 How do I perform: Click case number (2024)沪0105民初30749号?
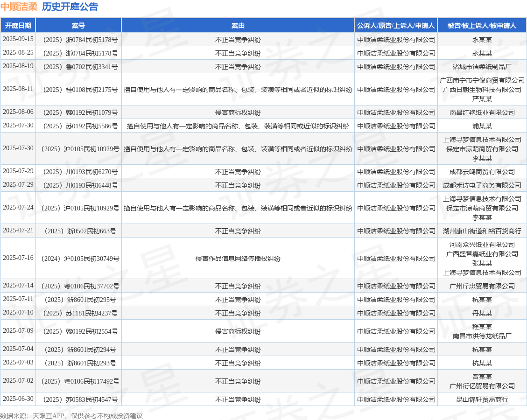[x=80, y=259]
